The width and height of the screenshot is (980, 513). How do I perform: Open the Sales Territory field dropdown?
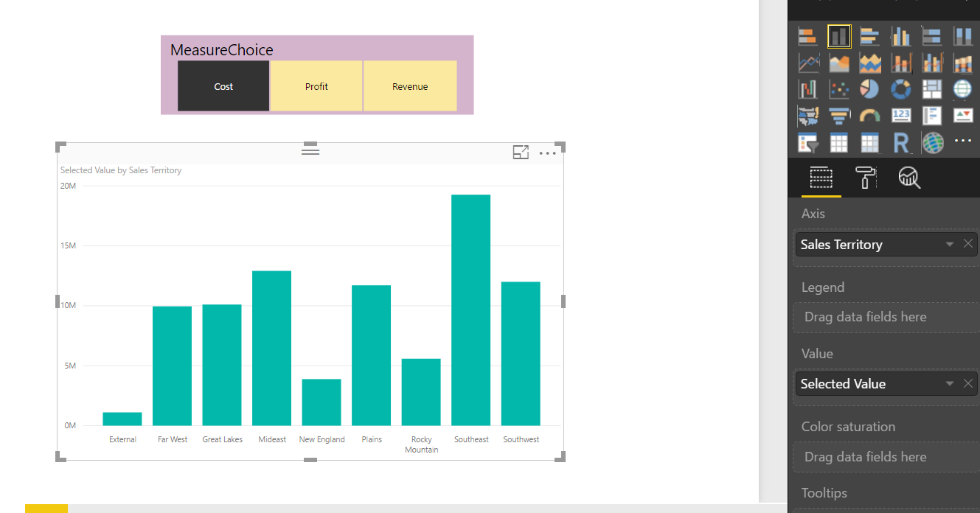click(950, 244)
